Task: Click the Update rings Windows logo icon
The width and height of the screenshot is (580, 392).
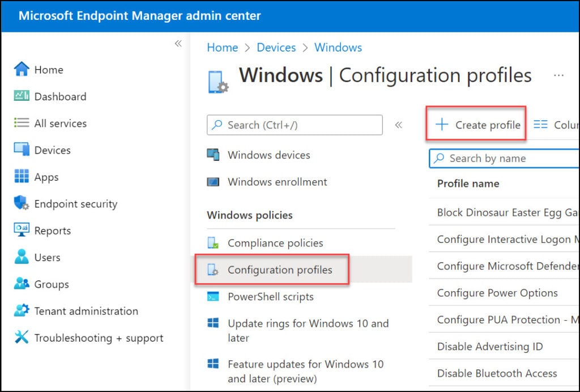Action: click(213, 323)
